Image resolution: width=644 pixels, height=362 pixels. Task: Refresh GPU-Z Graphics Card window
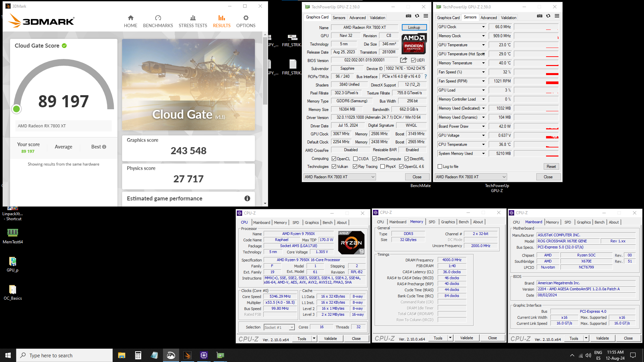417,16
